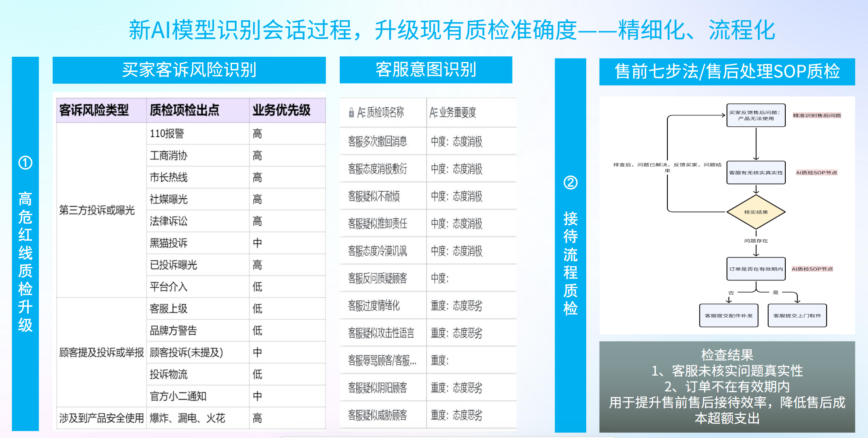Select the 售前七步法/售后处理SOP质检 header banner
The width and height of the screenshot is (868, 438).
click(727, 71)
